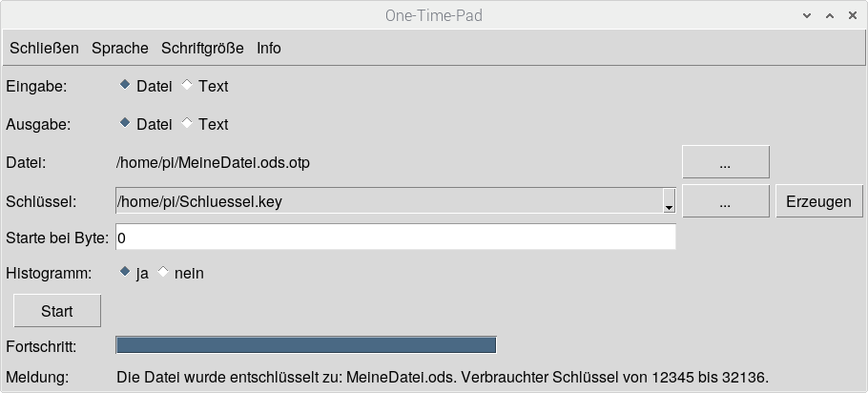Image resolution: width=868 pixels, height=393 pixels.
Task: Click the Info menu item
Action: click(x=269, y=48)
